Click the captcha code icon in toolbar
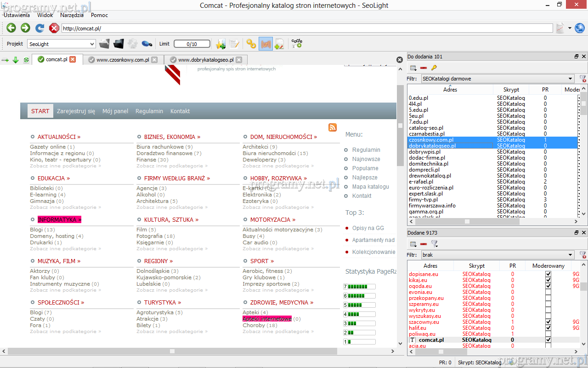Screen dimensions: 588x368 click(297, 43)
